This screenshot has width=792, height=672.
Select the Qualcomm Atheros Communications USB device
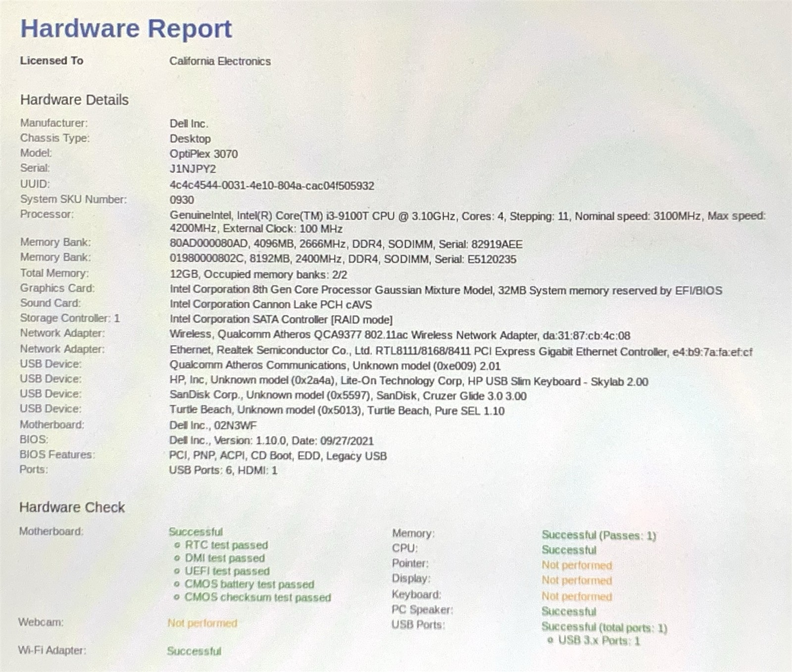[335, 366]
